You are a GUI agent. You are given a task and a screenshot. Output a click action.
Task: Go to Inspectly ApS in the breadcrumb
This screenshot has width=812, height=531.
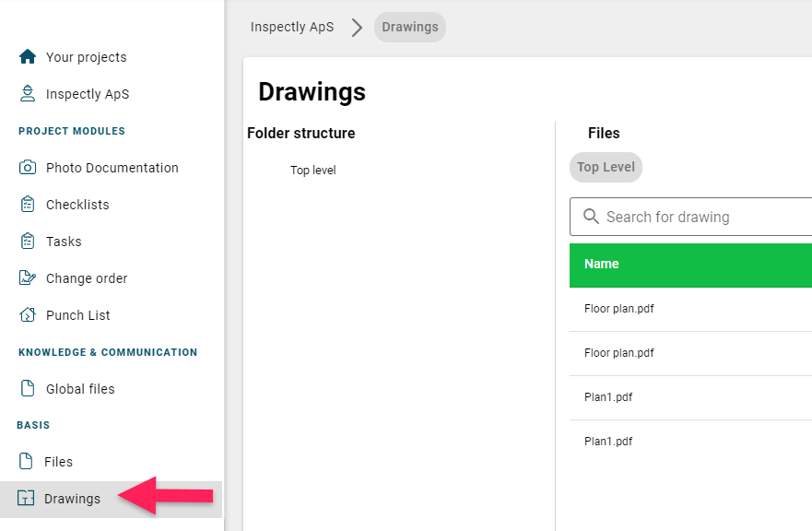(x=292, y=27)
